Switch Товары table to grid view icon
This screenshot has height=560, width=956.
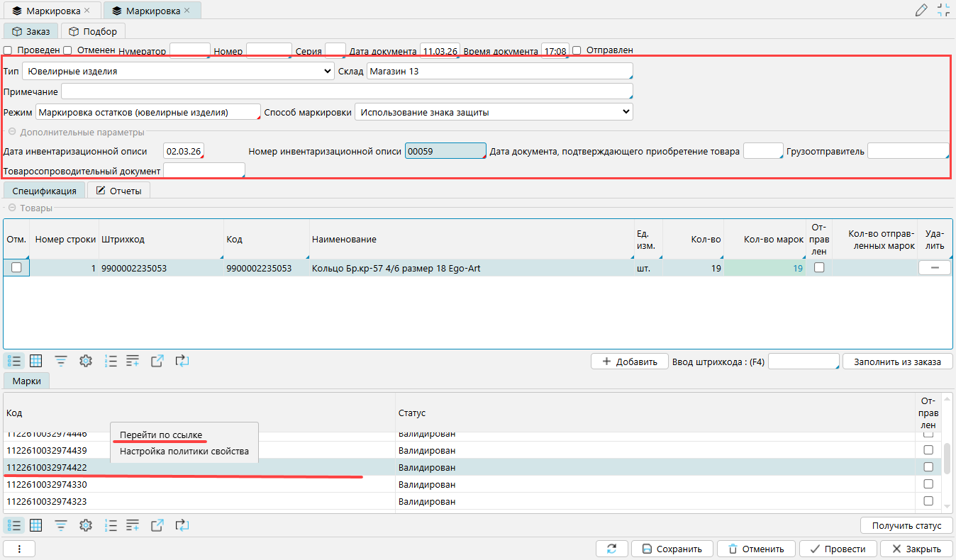point(35,361)
